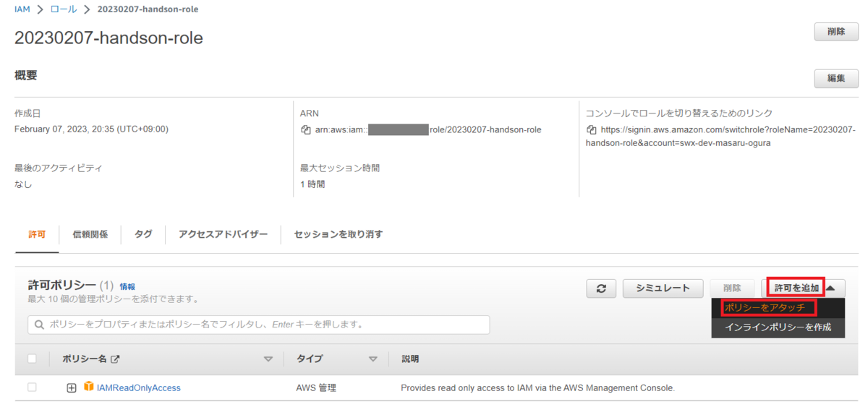Viewport: 868px width, 407px height.
Task: Refresh the permissions policy list
Action: [601, 288]
